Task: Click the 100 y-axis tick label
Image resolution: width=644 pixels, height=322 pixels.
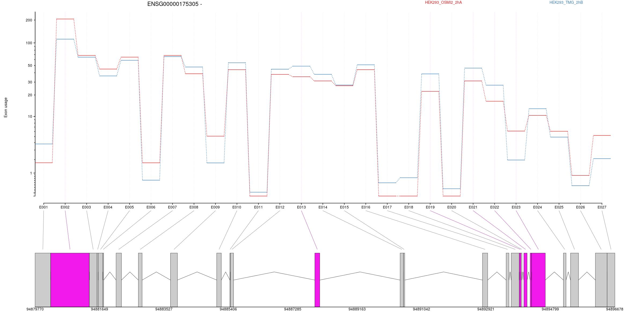Action: (x=29, y=43)
